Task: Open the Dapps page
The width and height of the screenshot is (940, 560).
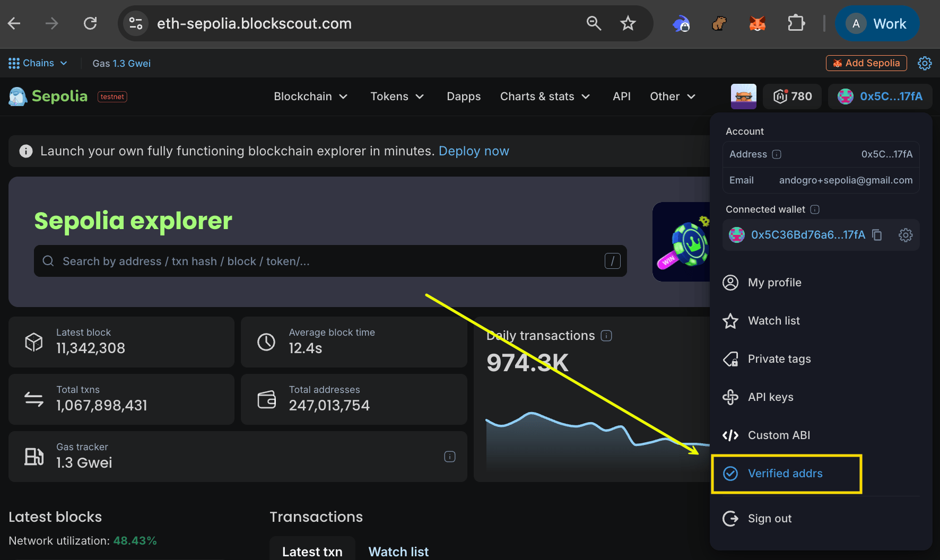Action: tap(464, 97)
